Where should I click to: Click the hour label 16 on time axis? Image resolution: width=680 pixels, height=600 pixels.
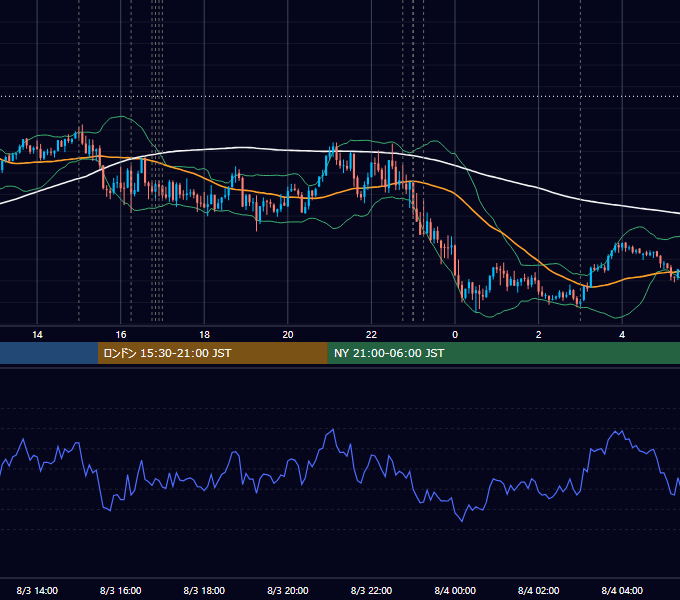121,335
